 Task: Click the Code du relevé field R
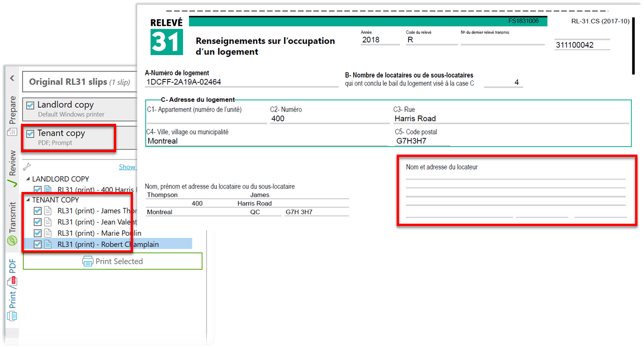[x=432, y=40]
